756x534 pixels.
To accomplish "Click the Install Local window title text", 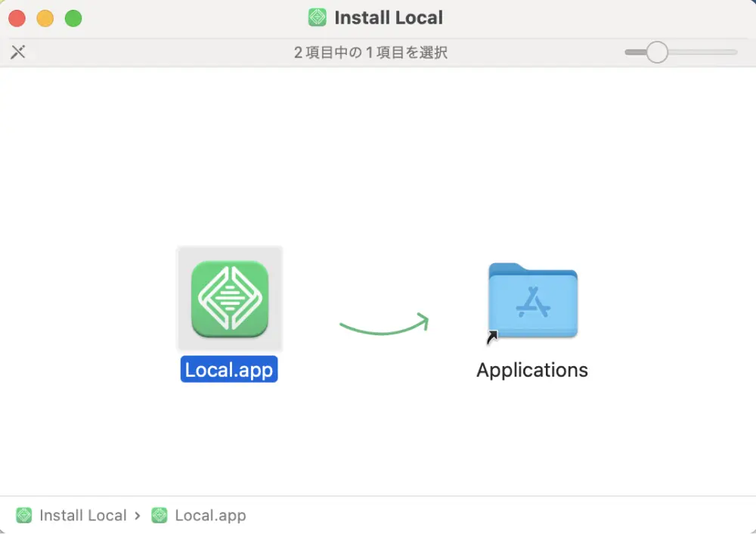I will point(389,17).
